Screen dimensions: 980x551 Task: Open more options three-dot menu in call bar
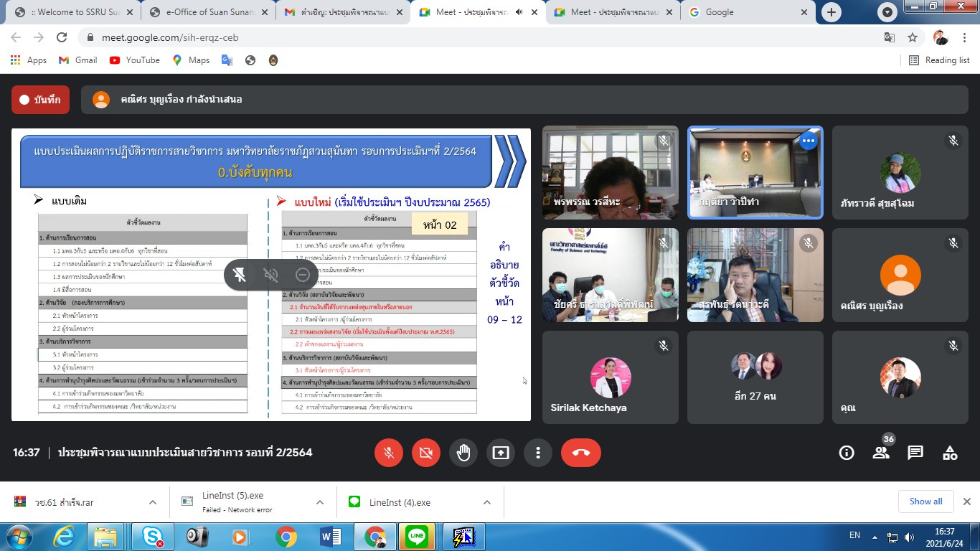pyautogui.click(x=538, y=453)
